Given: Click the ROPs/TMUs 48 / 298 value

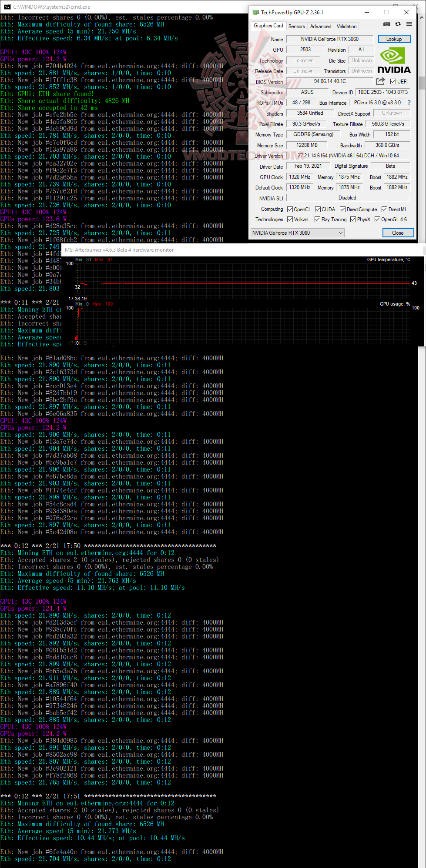Looking at the screenshot, I should [301, 103].
